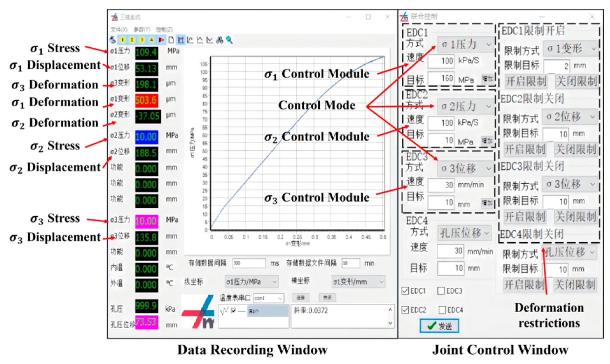The width and height of the screenshot is (610, 364).
Task: Click 开启限制 under EDC4 限制
Action: click(524, 285)
